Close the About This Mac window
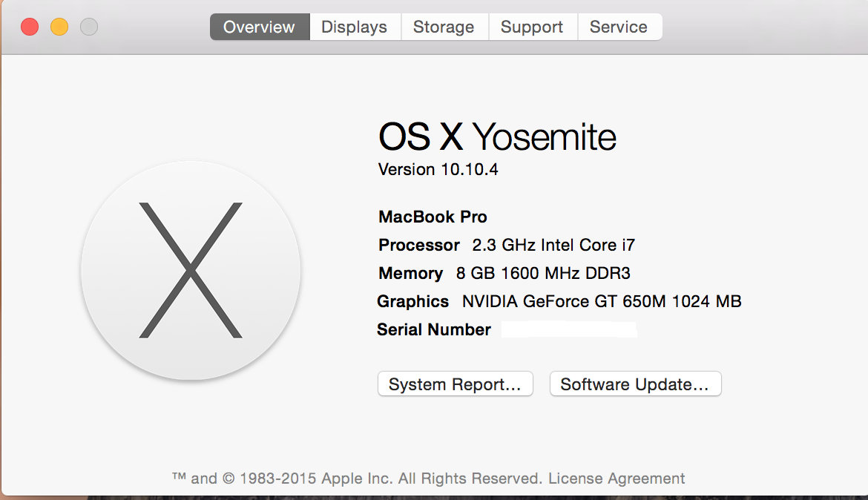This screenshot has height=500, width=868. pyautogui.click(x=30, y=27)
